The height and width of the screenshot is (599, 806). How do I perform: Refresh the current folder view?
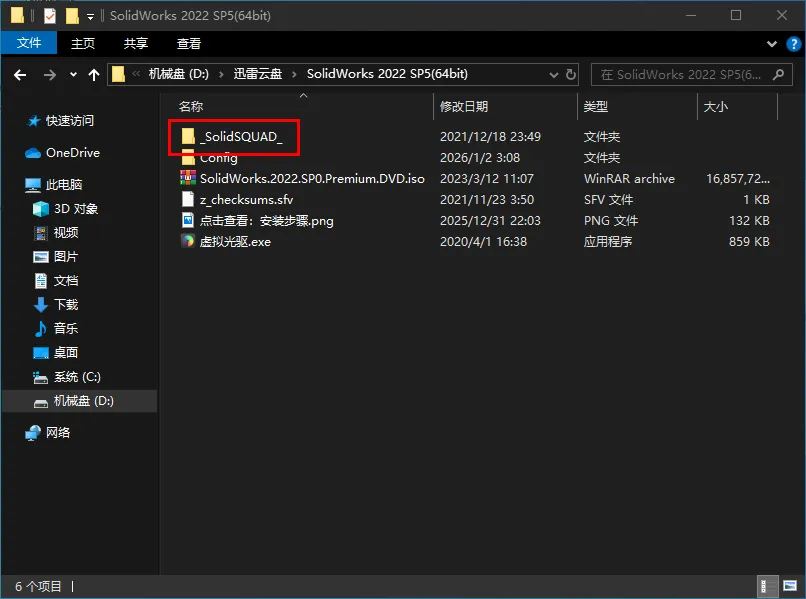[x=571, y=75]
